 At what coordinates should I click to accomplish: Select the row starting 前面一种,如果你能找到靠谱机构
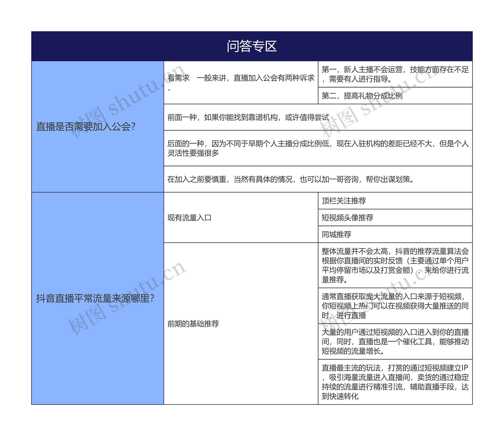click(318, 117)
